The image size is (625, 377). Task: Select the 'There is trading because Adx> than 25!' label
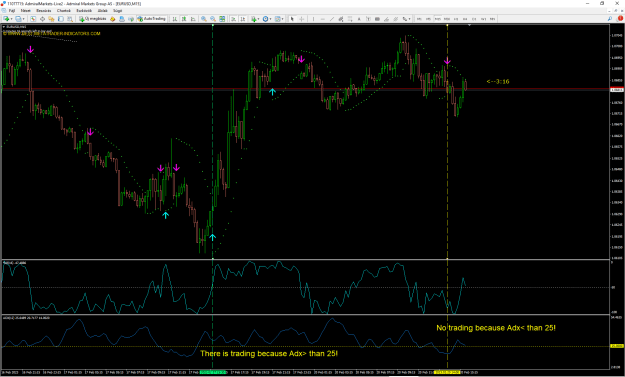(x=269, y=353)
